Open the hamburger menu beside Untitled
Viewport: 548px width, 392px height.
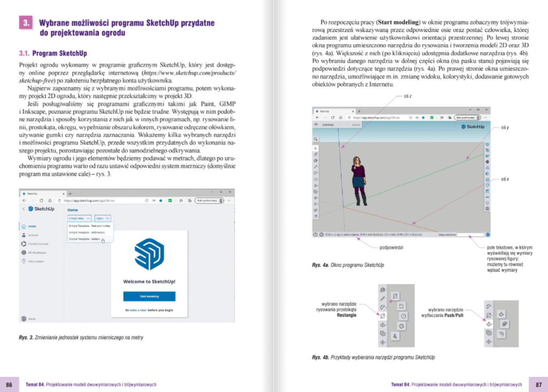316,125
